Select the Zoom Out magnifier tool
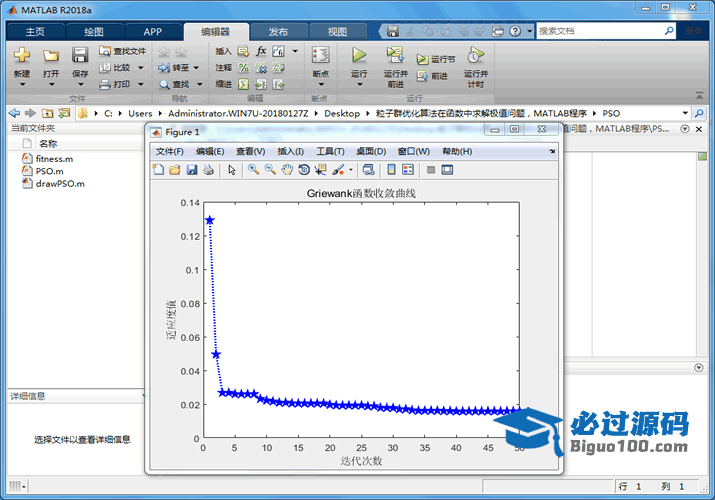 pyautogui.click(x=270, y=170)
